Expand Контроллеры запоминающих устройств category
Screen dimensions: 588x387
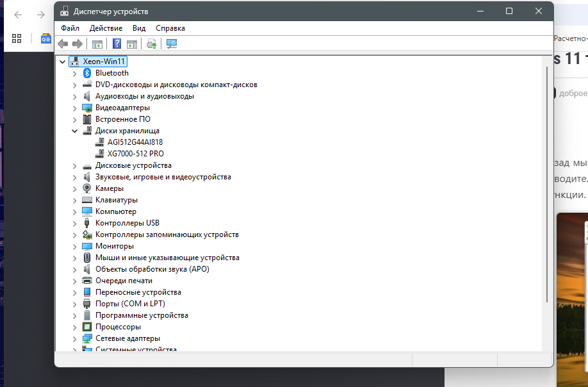(x=75, y=235)
